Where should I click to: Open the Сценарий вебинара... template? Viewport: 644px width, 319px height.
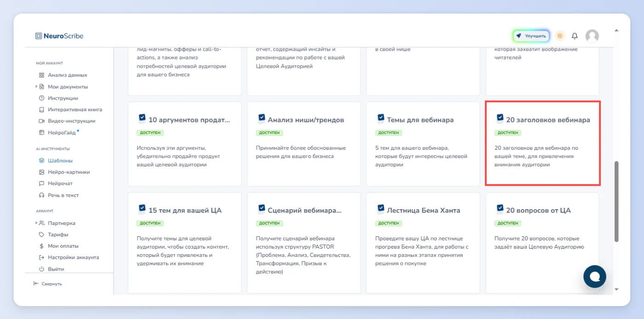coord(304,243)
